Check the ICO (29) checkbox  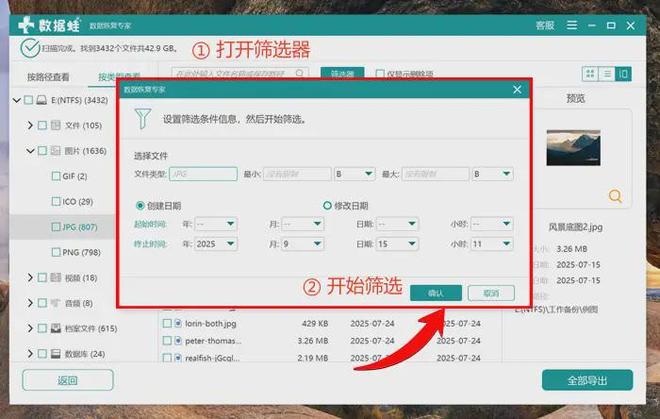click(56, 201)
